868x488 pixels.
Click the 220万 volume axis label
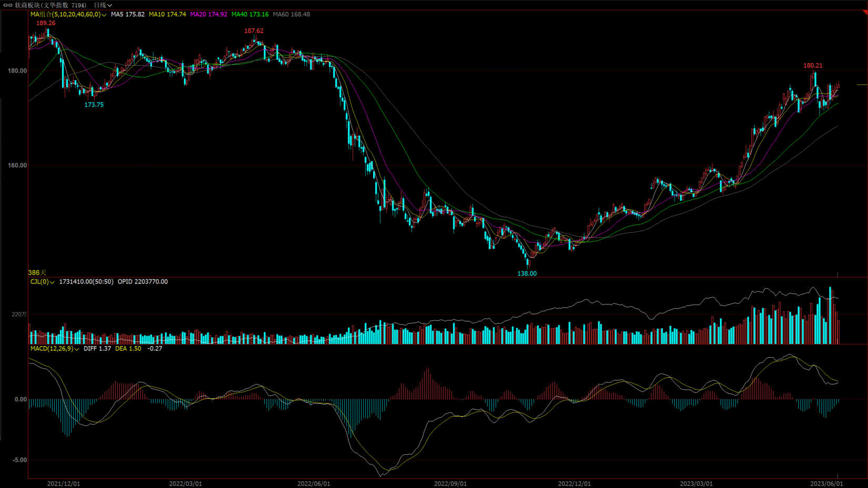pos(19,315)
